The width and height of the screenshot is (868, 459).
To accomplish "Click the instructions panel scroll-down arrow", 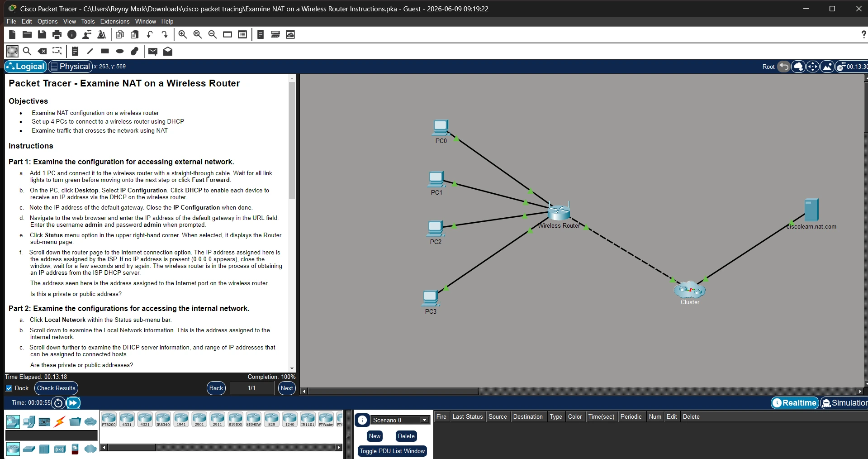I will tap(292, 368).
